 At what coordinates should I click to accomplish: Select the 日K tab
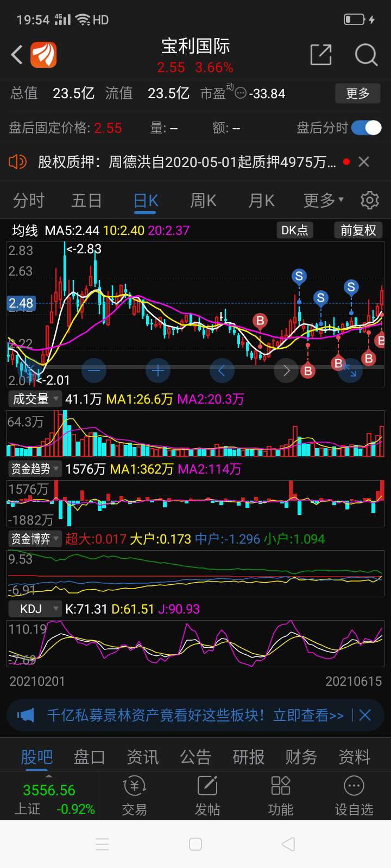point(146,200)
